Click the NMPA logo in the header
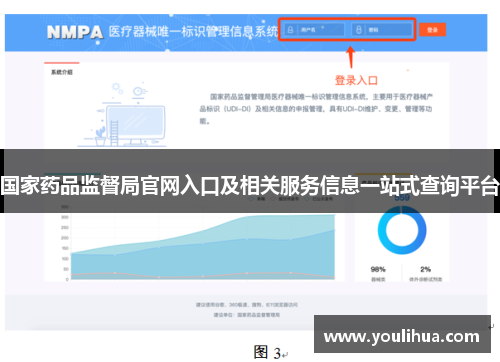500x362 pixels. point(75,32)
